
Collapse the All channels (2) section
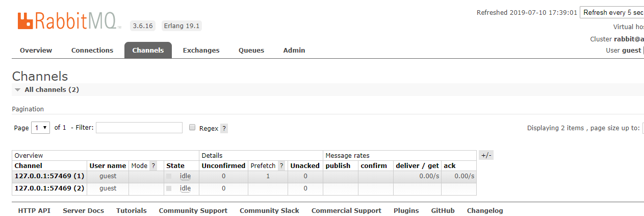(47, 89)
